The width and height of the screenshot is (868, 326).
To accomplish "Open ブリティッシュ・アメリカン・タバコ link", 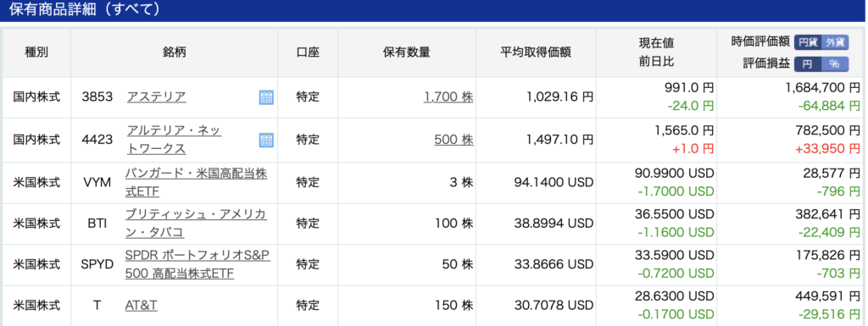I will click(196, 224).
